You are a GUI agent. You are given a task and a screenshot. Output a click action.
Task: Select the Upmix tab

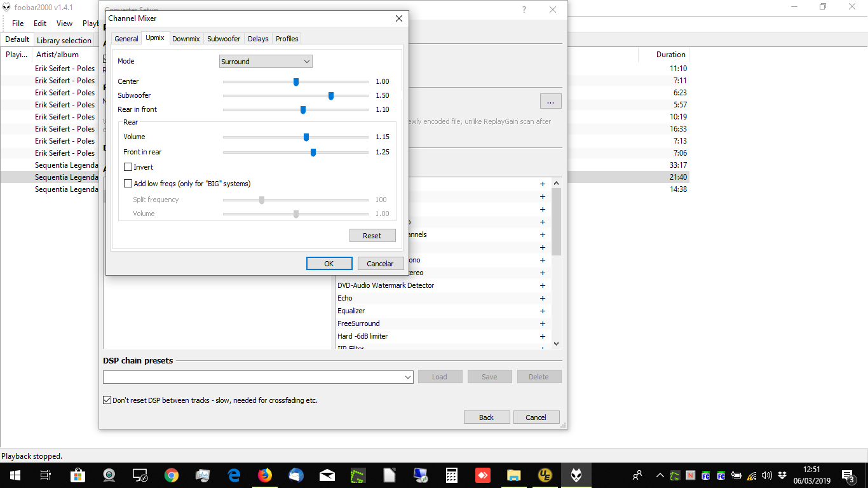(155, 37)
